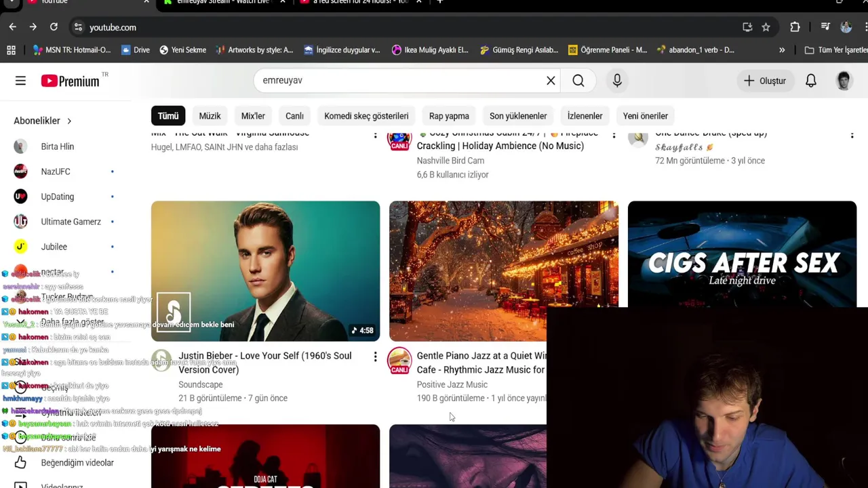Open the account avatar menu
This screenshot has width=868, height=488.
844,81
